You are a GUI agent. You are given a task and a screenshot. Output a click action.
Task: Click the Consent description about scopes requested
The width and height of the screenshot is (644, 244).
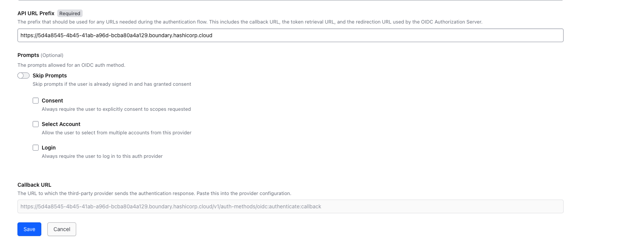tap(116, 109)
